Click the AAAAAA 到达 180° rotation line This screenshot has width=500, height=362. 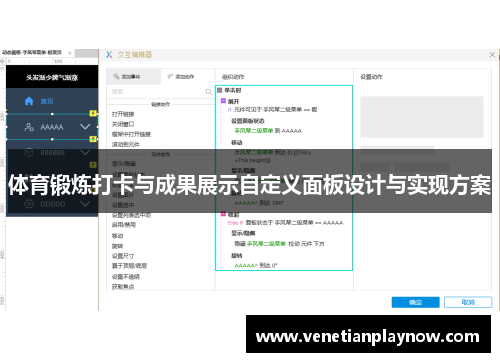tap(259, 203)
